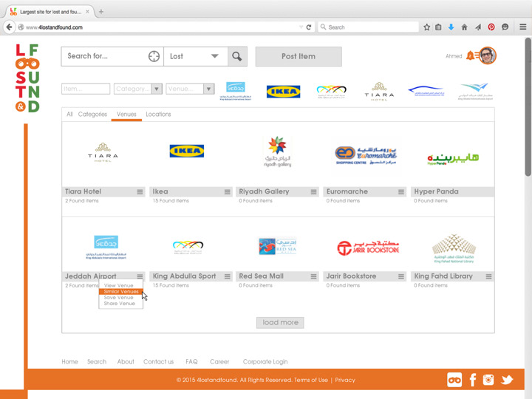
Task: Click the Item filter input field
Action: (x=86, y=89)
